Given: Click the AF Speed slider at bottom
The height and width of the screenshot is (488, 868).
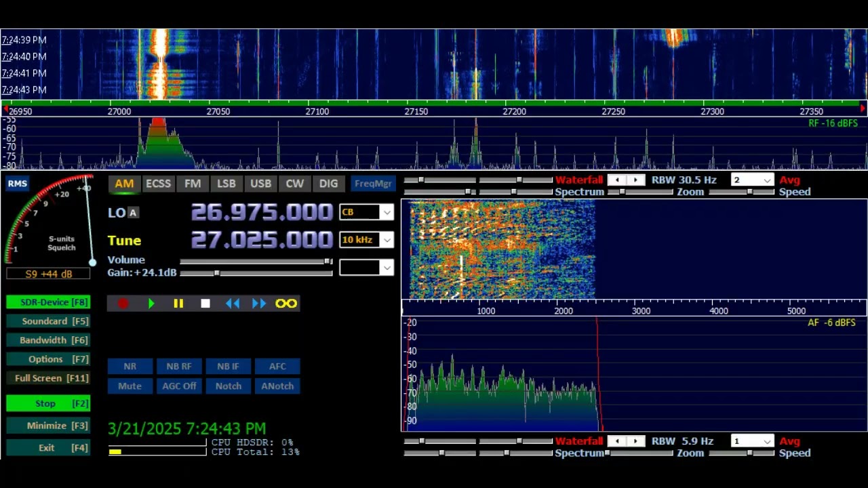Looking at the screenshot, I should point(743,453).
